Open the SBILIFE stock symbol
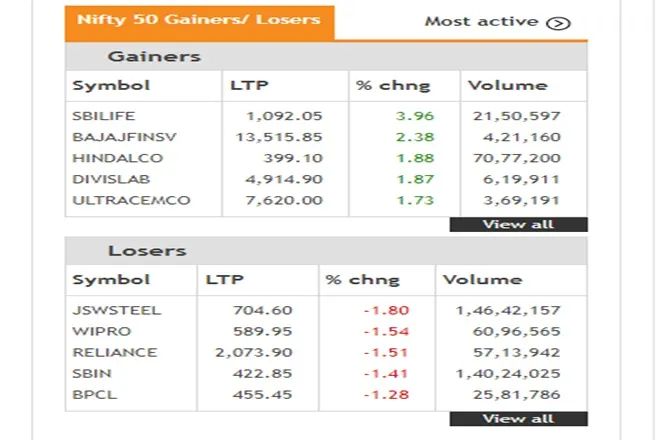The image size is (660, 440). pyautogui.click(x=99, y=116)
